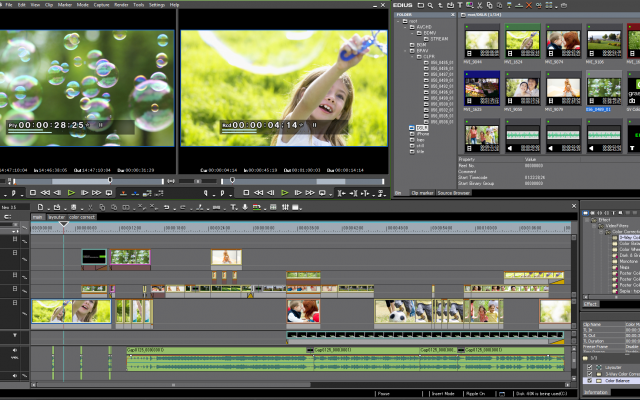Viewport: 640px width, 400px height.
Task: Click the Copy icon in timeline toolbar
Action: coord(102,207)
